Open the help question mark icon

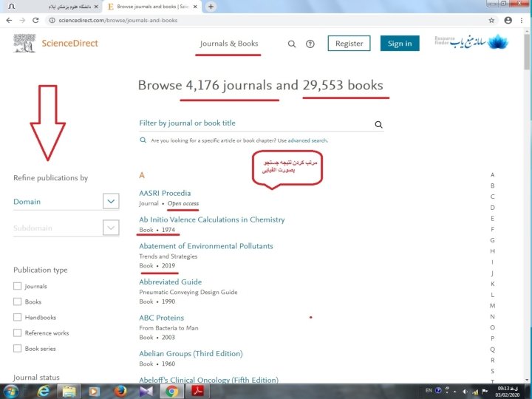(310, 44)
